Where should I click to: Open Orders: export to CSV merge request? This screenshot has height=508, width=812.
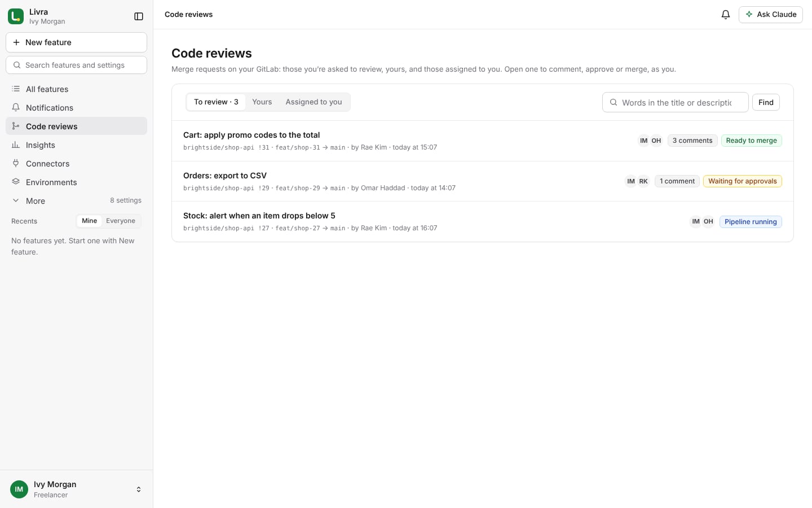pos(482,181)
